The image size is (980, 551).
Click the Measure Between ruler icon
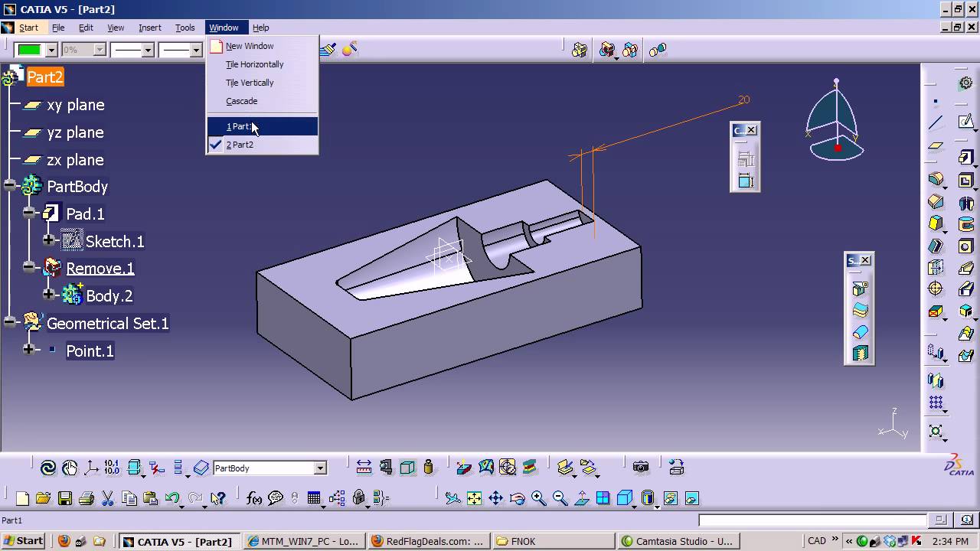pos(364,468)
